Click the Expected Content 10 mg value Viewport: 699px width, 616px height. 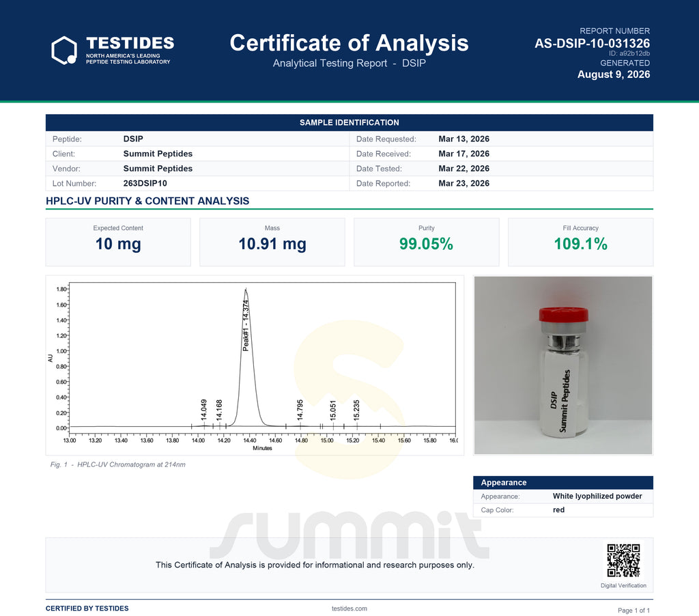(118, 244)
